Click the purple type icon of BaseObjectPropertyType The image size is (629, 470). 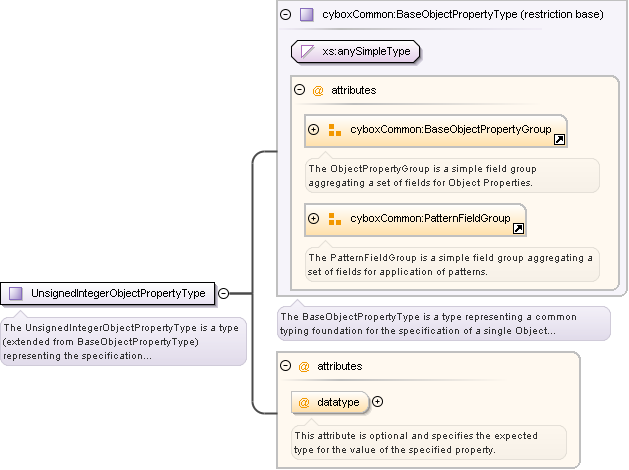307,15
